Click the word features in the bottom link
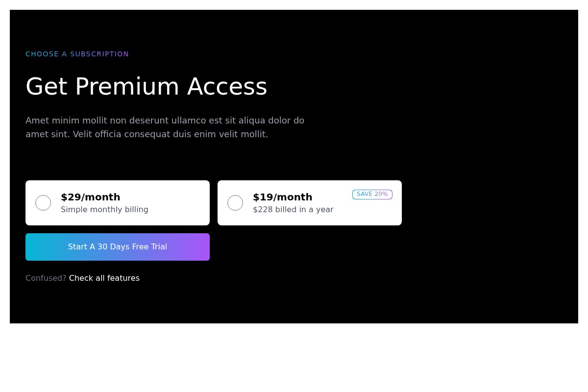 pos(123,278)
